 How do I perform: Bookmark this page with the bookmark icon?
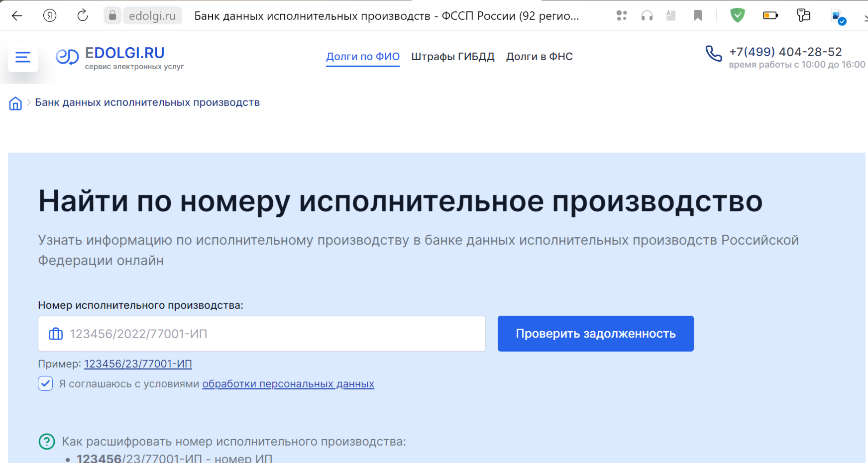(698, 16)
